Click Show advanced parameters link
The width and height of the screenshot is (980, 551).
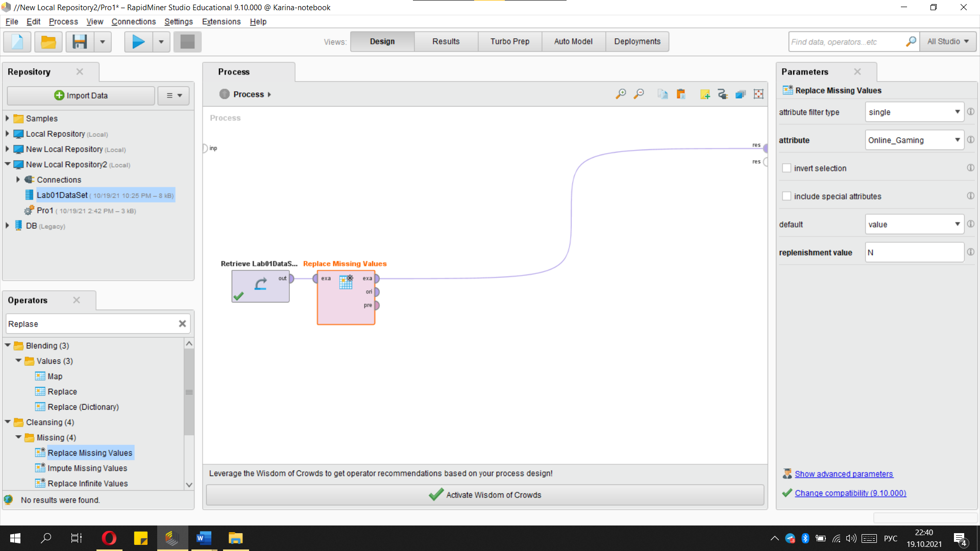844,474
